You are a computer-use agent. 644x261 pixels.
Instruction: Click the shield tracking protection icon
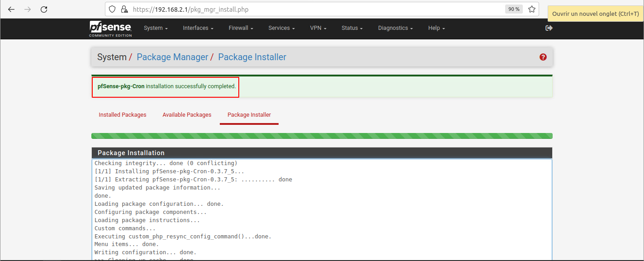click(113, 9)
